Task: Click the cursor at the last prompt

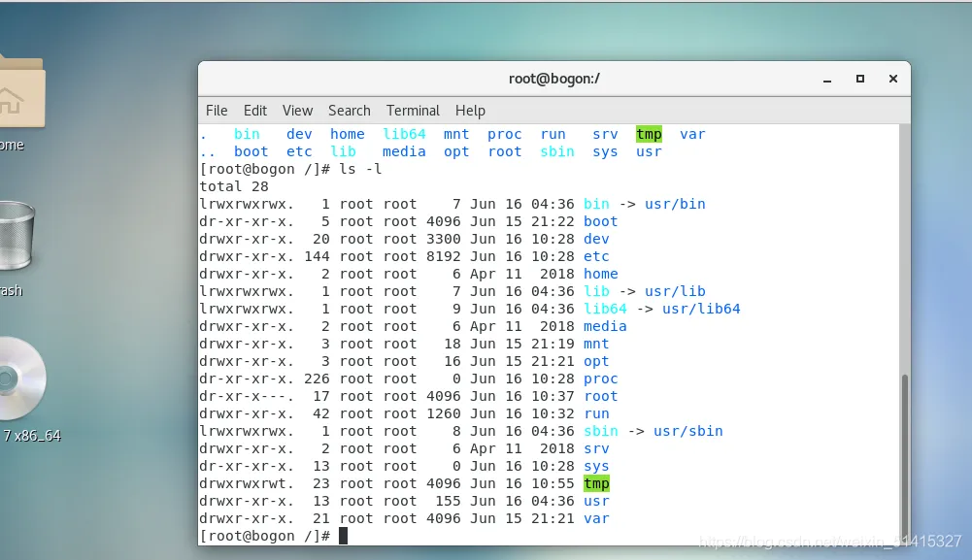Action: 344,536
